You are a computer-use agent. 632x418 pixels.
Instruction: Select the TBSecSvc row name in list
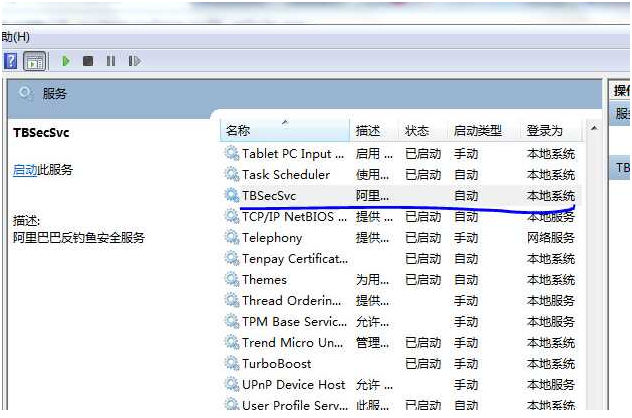tap(269, 196)
